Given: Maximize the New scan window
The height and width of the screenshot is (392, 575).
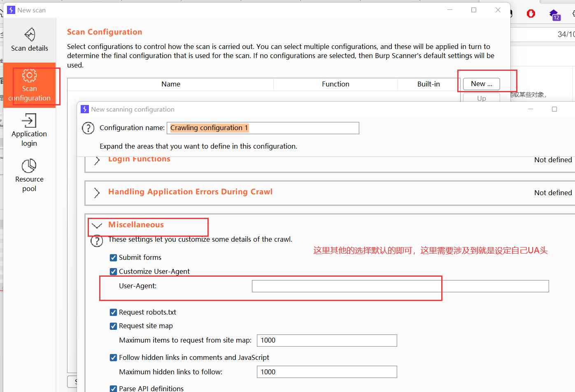Looking at the screenshot, I should coord(474,10).
